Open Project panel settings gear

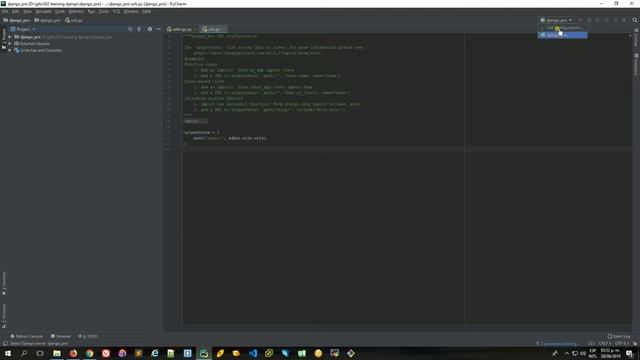coord(150,29)
